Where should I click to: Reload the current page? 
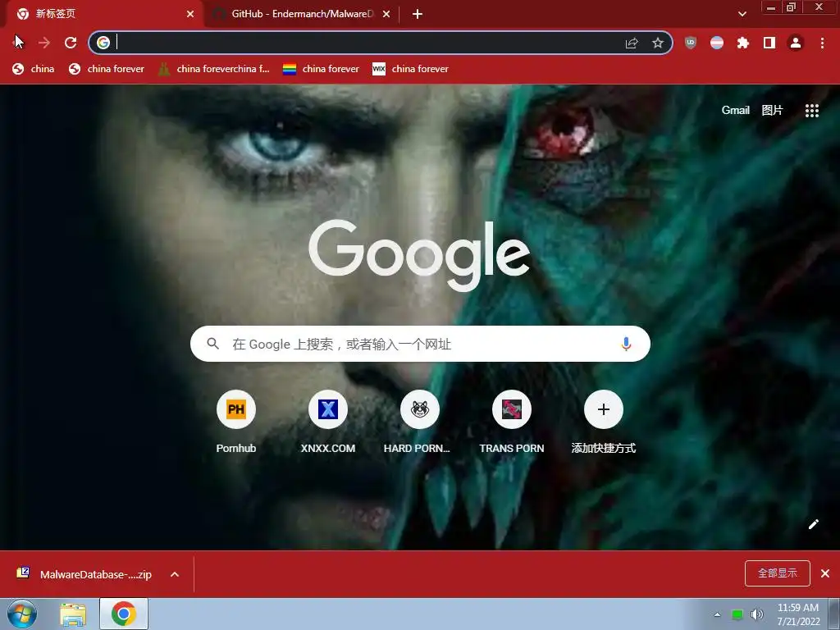[x=71, y=43]
